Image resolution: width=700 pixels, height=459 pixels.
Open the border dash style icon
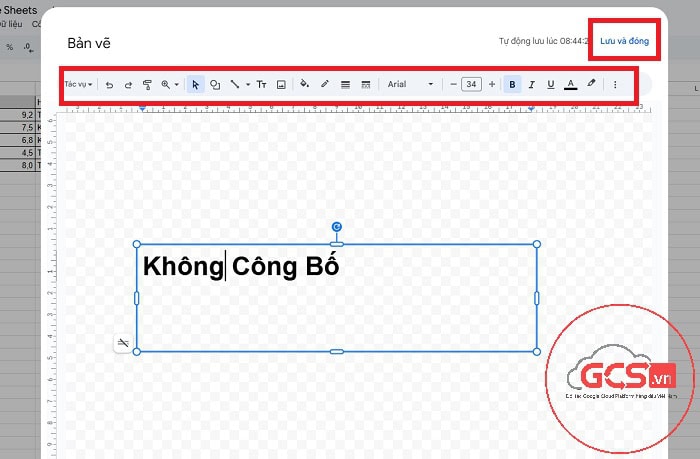[x=365, y=85]
